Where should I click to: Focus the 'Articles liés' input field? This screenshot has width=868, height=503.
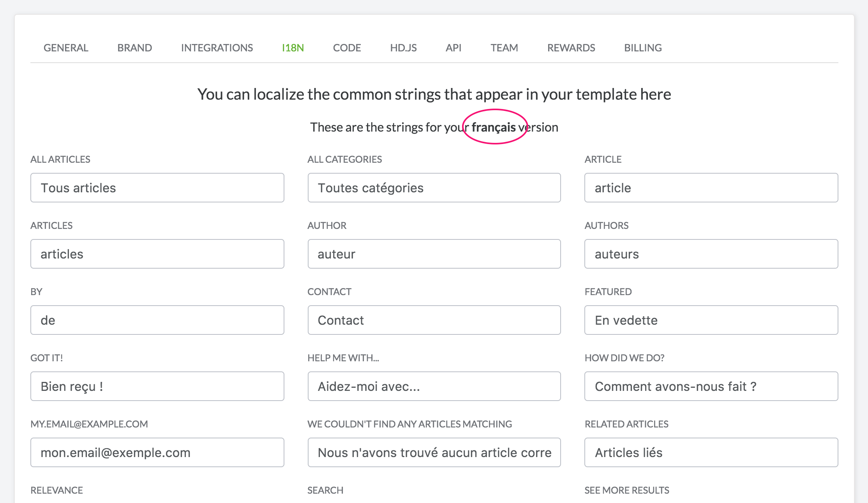[711, 452]
